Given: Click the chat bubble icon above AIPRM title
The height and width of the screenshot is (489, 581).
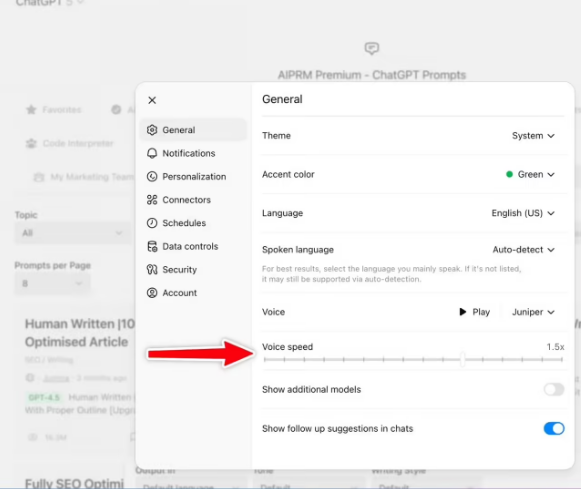Looking at the screenshot, I should point(371,48).
